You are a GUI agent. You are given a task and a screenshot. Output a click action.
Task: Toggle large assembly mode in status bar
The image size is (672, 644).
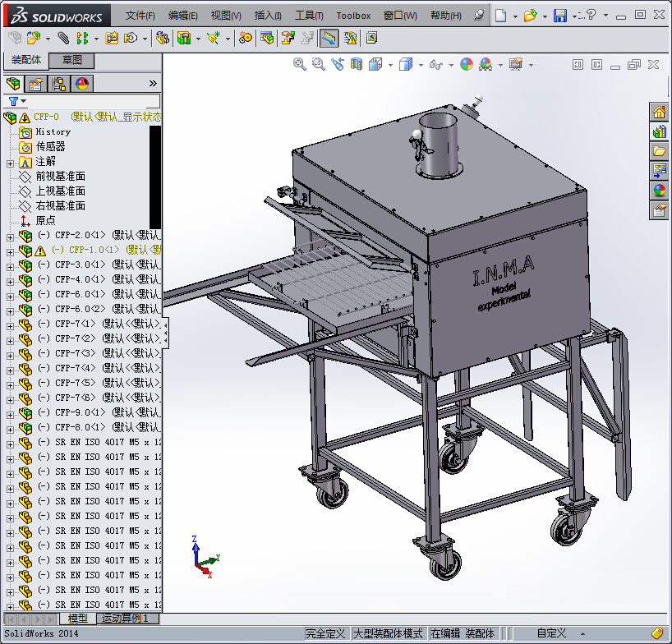pyautogui.click(x=388, y=633)
